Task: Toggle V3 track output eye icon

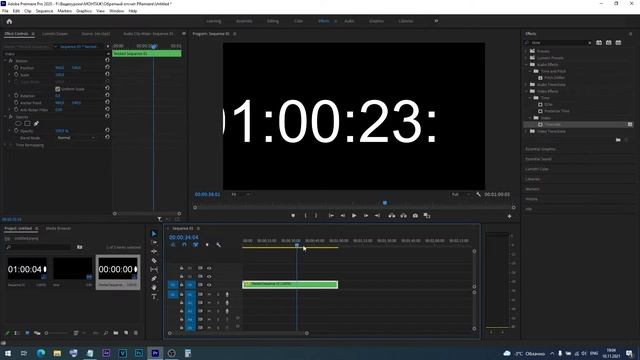Action: click(209, 268)
